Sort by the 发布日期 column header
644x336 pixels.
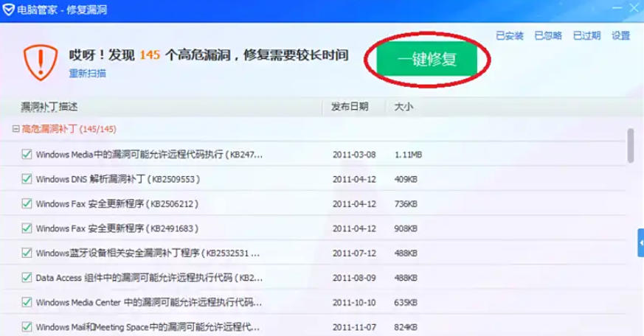click(x=350, y=106)
